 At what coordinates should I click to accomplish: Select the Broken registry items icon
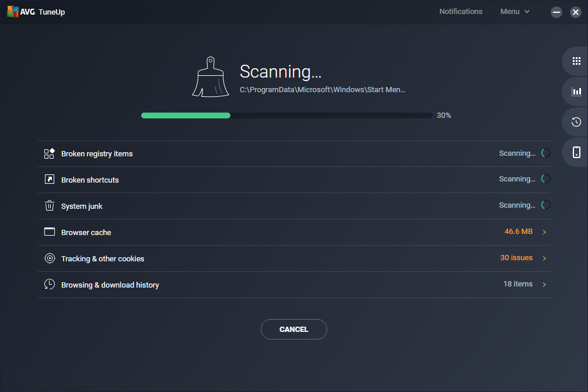[50, 153]
